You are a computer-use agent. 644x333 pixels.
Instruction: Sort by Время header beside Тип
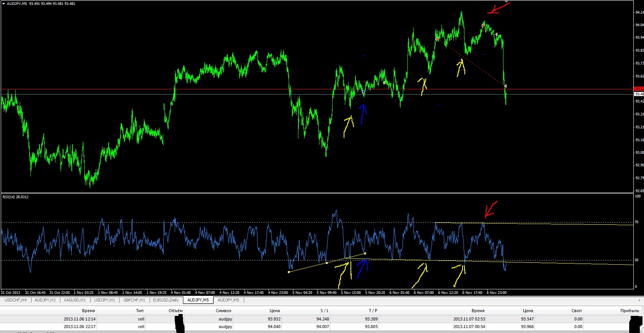pyautogui.click(x=88, y=311)
